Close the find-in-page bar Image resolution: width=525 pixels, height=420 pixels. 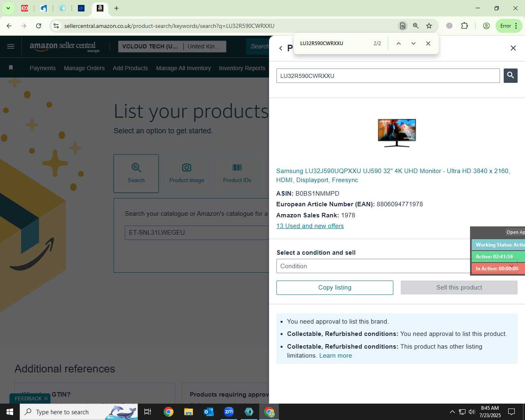click(428, 43)
